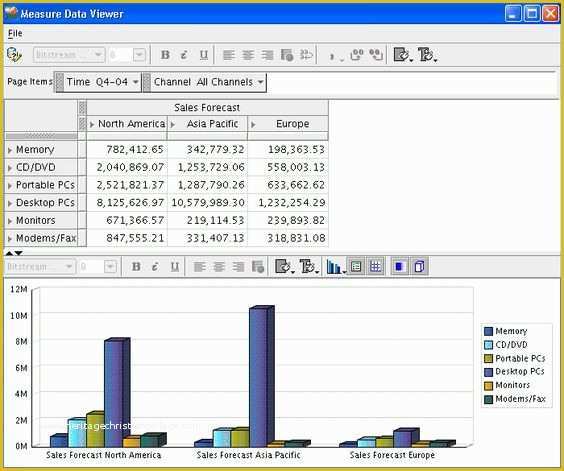
Task: Click the splitter collapse arrows between table and graph
Action: [x=14, y=253]
